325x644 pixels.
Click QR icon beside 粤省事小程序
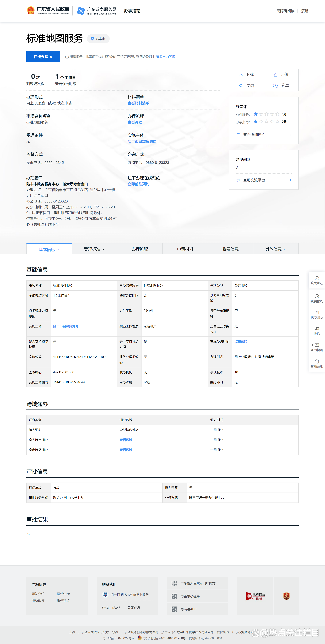(x=174, y=596)
